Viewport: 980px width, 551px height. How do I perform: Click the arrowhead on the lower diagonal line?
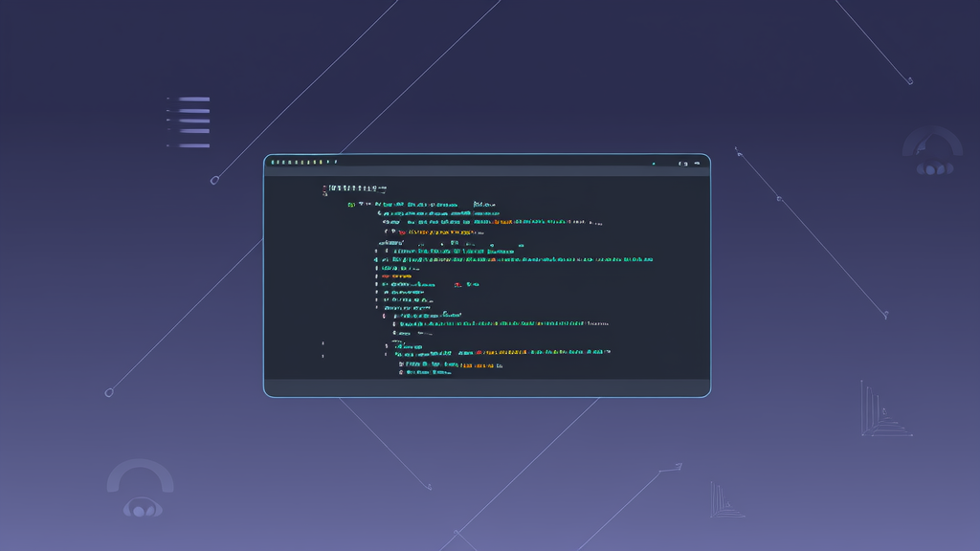pyautogui.click(x=678, y=467)
